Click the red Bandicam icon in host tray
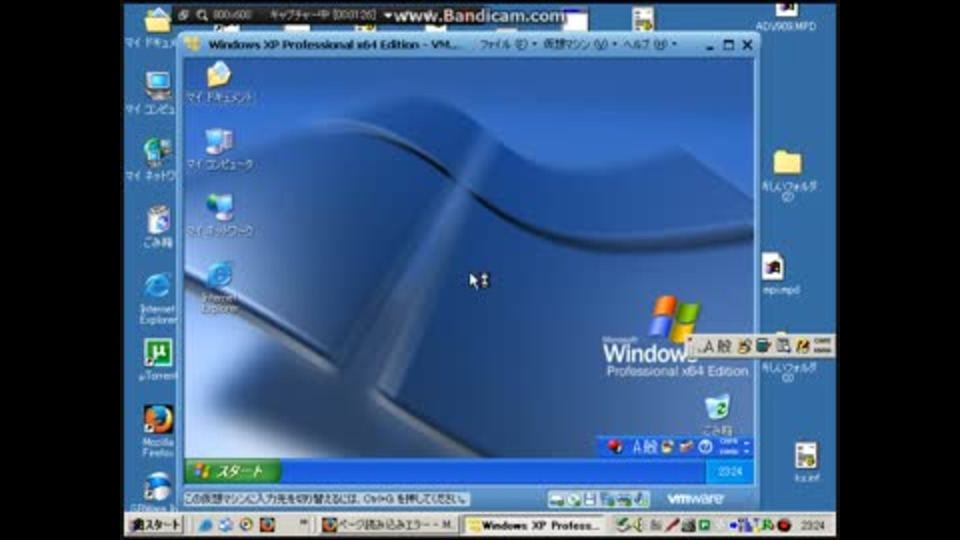 [784, 525]
